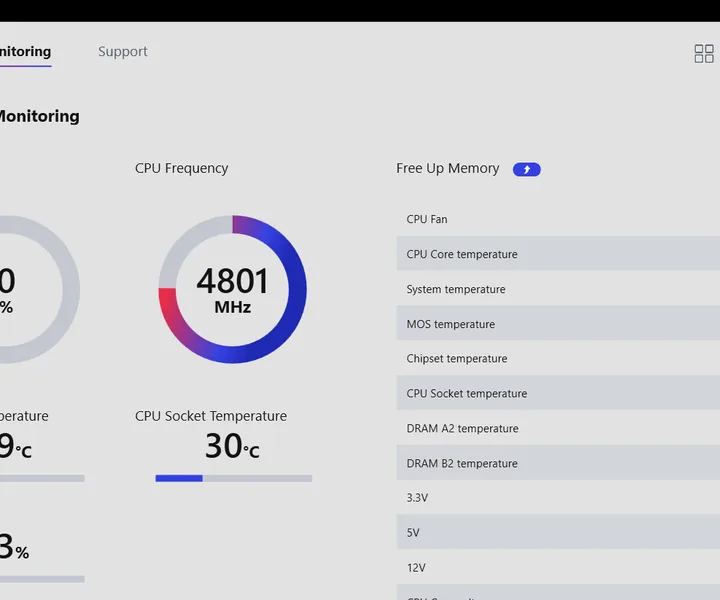Viewport: 720px width, 600px height.
Task: Select the CPU Fan row
Action: (558, 219)
